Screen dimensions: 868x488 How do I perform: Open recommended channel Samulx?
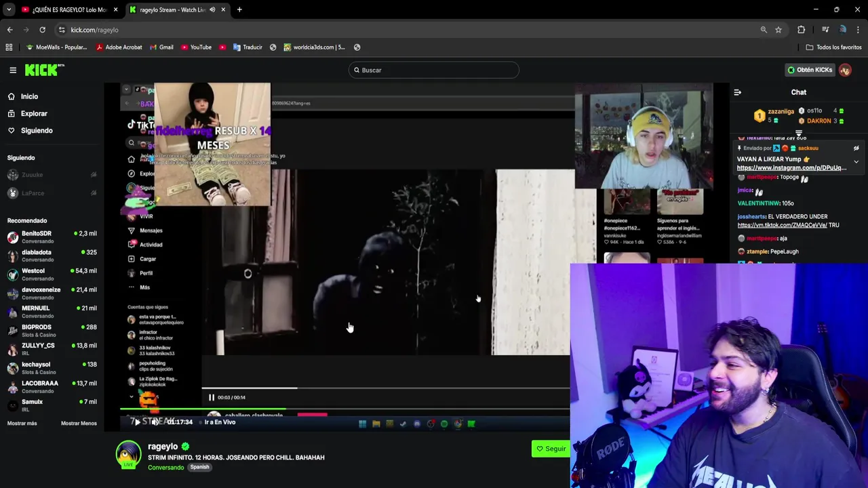pos(52,405)
